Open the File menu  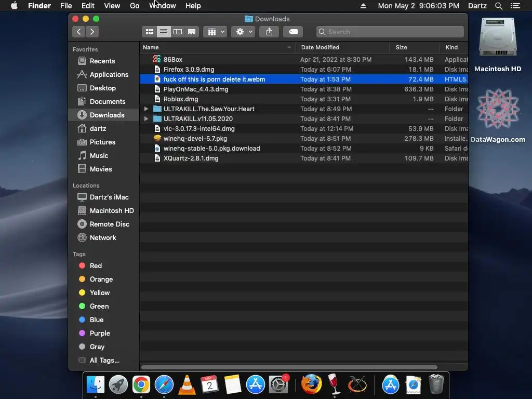[x=66, y=6]
